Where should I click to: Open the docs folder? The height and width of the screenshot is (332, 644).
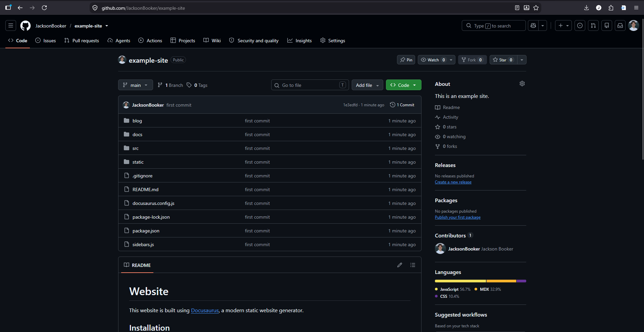(137, 134)
